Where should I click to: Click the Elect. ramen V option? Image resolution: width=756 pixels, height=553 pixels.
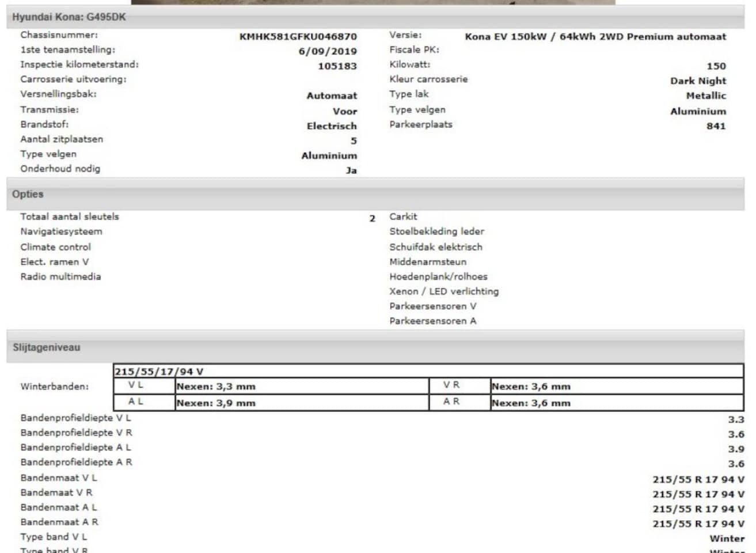pos(55,262)
